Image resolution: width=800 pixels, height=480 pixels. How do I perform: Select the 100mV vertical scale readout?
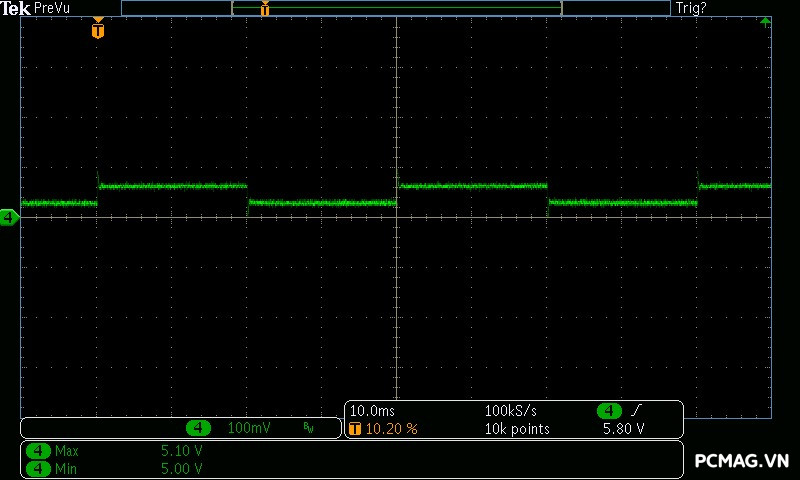click(249, 428)
